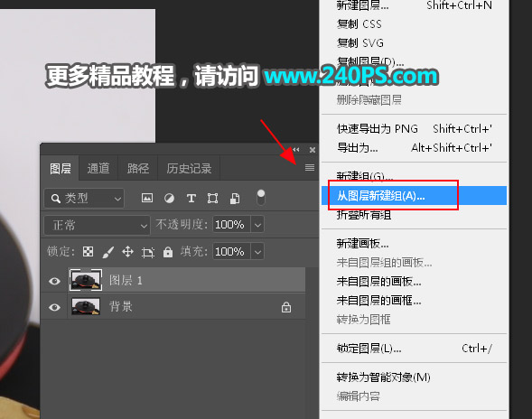This screenshot has height=419, width=532.
Task: Lock position move-arrows icon
Action: tap(127, 252)
